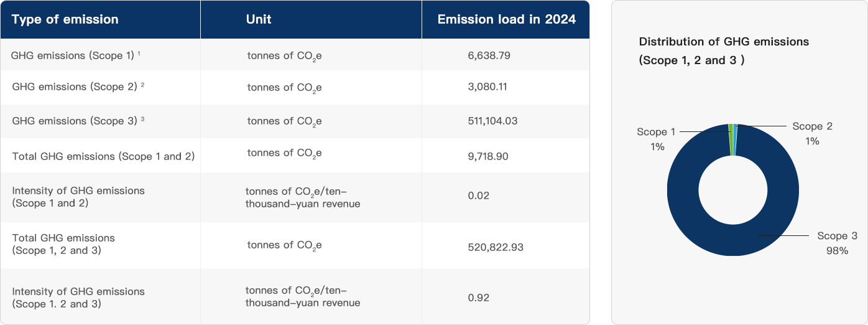
Task: Click the Type of emission column header
Action: pos(65,19)
